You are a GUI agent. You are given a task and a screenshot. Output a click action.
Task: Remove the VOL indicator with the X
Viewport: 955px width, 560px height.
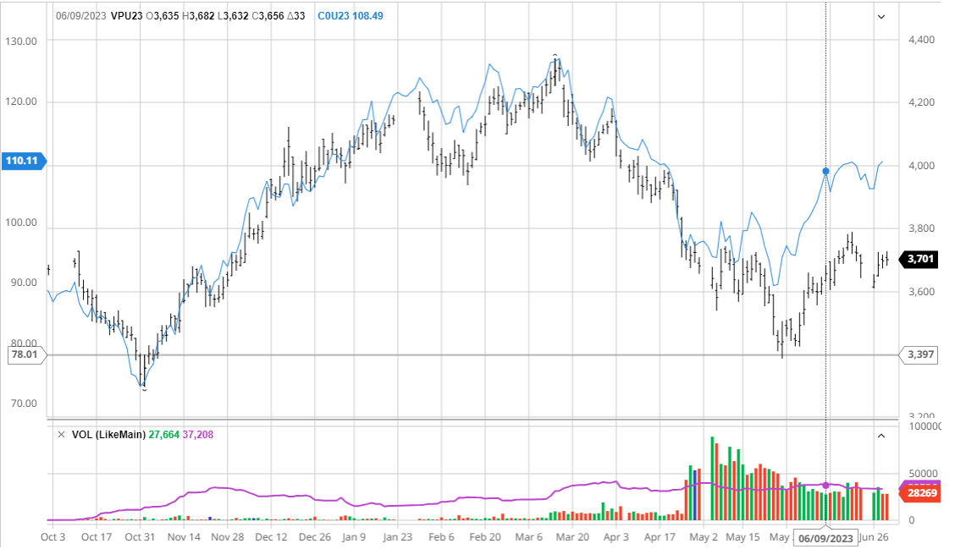pyautogui.click(x=60, y=434)
